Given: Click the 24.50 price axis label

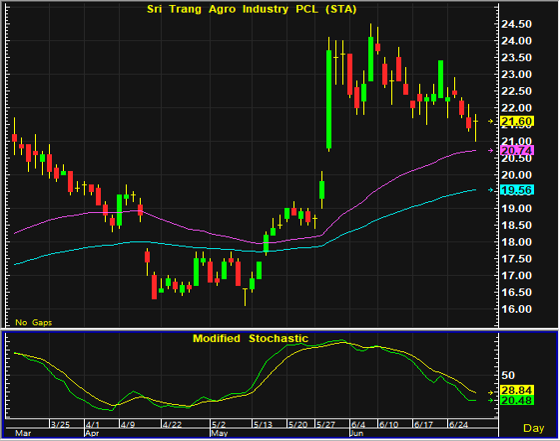Looking at the screenshot, I should point(516,24).
